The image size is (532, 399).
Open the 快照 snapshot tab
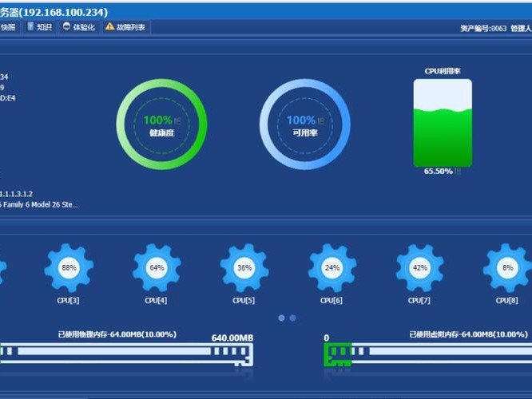tap(8, 27)
